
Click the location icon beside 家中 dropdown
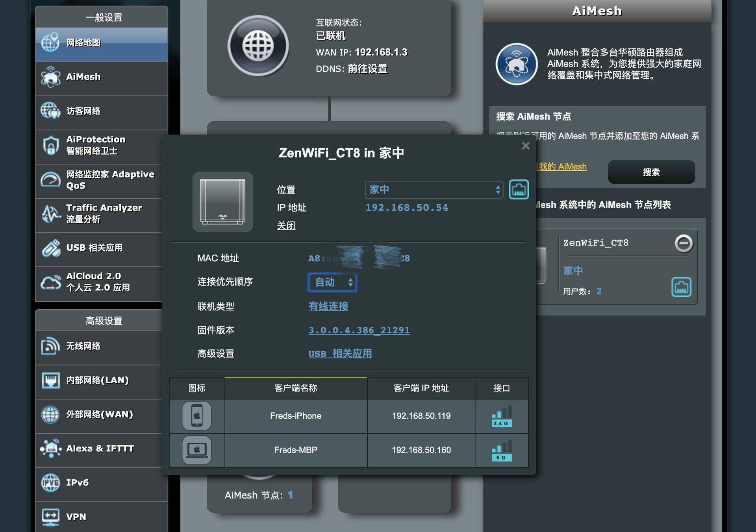pyautogui.click(x=519, y=190)
